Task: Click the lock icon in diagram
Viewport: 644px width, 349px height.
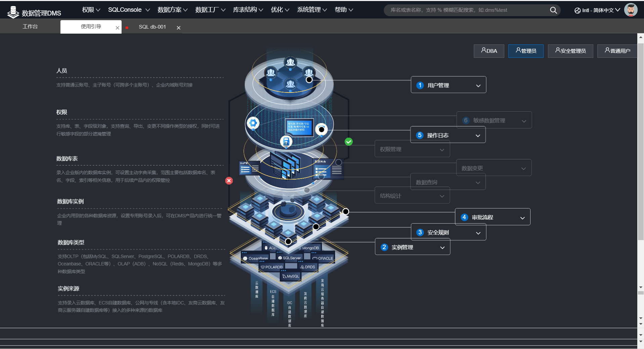Action: click(x=286, y=141)
